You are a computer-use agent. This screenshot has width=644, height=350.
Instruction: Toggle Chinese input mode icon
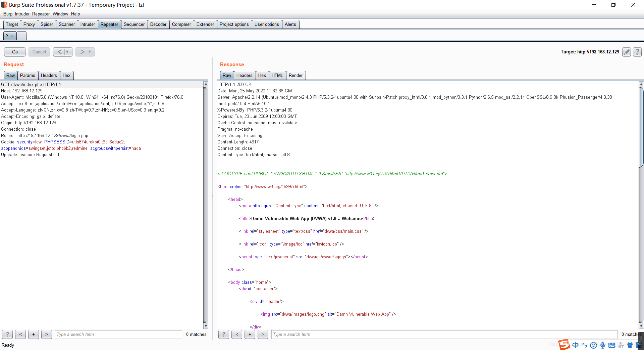pyautogui.click(x=576, y=345)
